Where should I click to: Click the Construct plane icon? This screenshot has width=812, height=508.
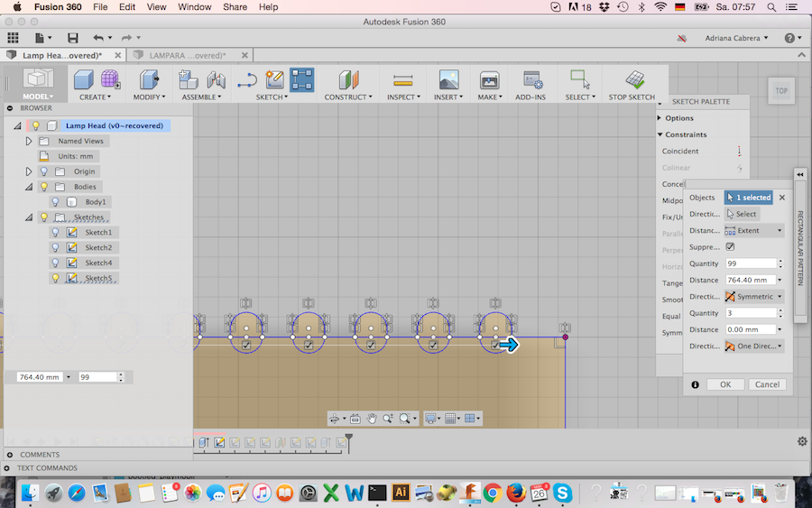pyautogui.click(x=348, y=79)
